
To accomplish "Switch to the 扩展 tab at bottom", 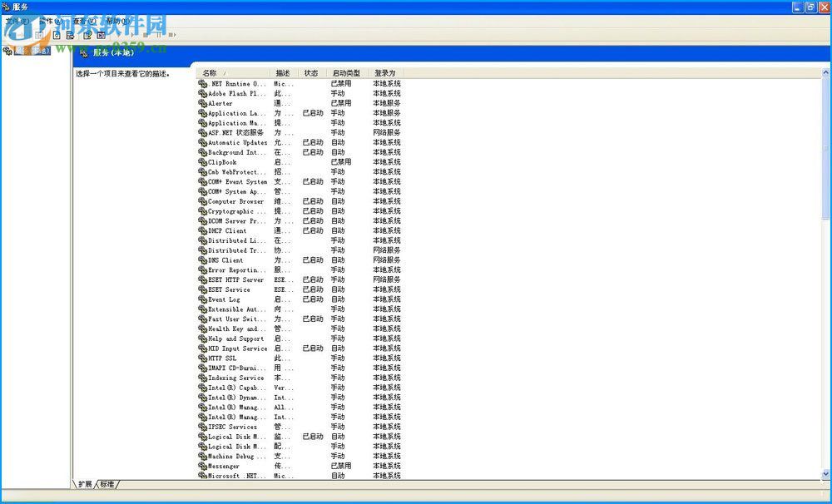I will click(x=85, y=484).
